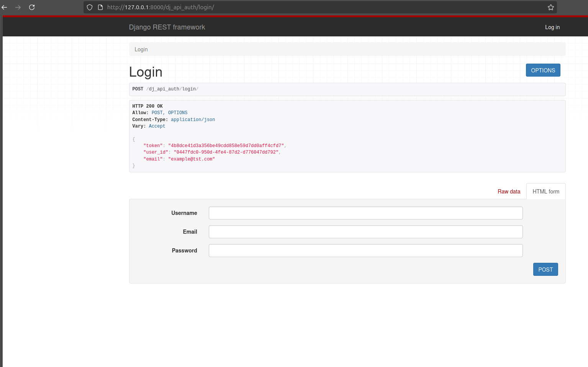Viewport: 588px width, 367px height.
Task: Switch to the HTML form tab
Action: coord(546,191)
